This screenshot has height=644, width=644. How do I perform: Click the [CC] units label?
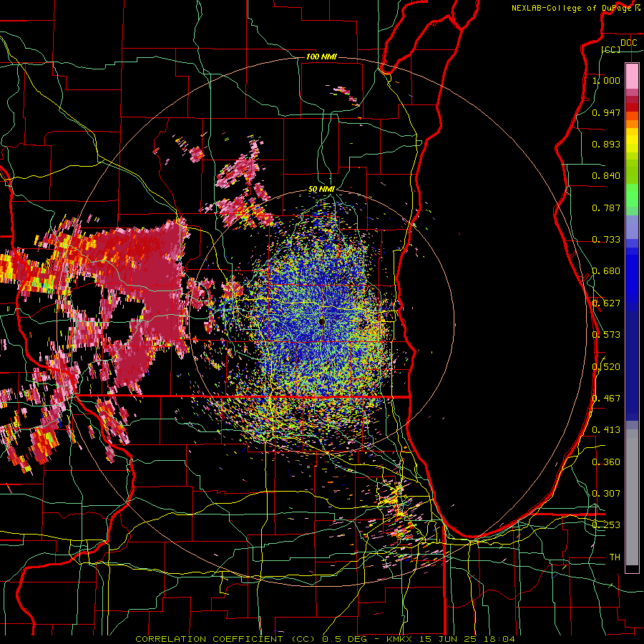610,49
